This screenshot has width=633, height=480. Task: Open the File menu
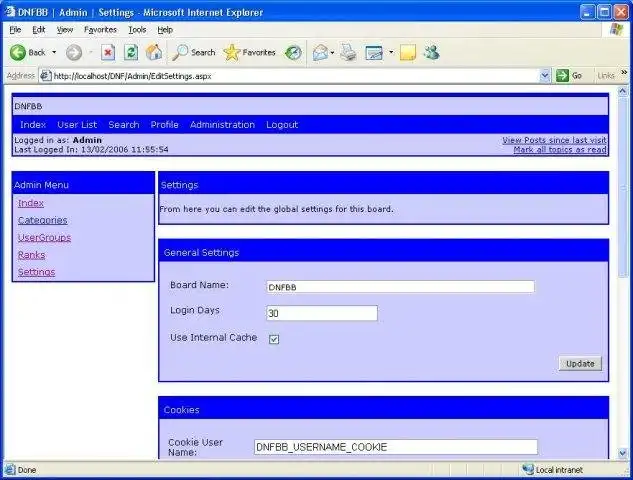[15, 29]
